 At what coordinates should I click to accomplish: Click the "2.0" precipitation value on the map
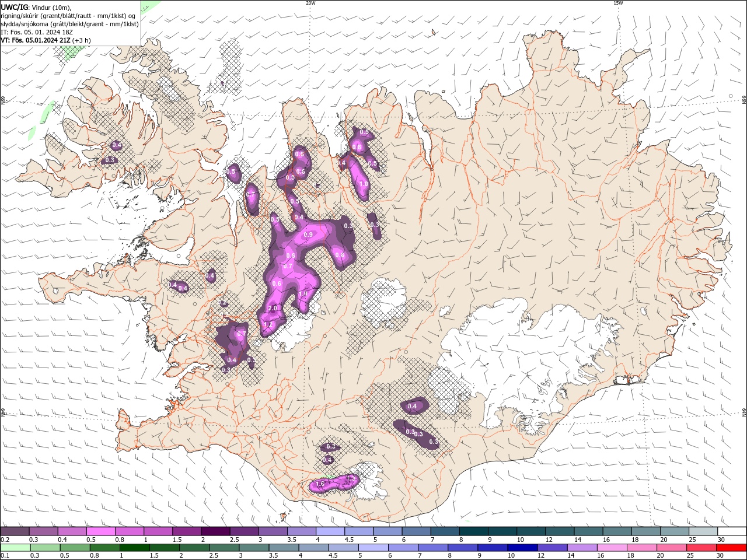(273, 308)
